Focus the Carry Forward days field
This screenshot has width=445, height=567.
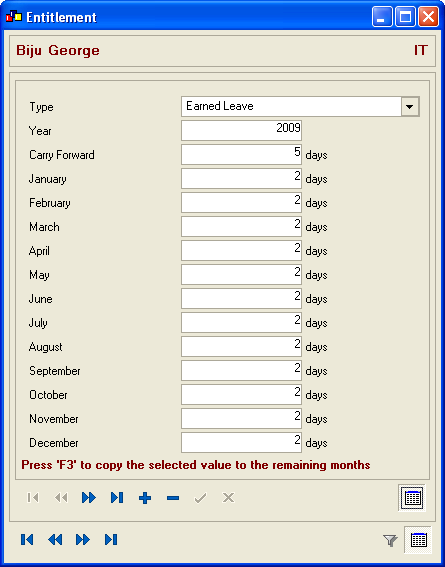pyautogui.click(x=241, y=154)
